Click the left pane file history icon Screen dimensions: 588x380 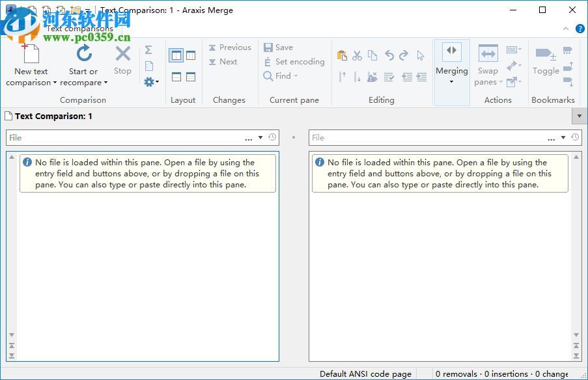[x=272, y=137]
